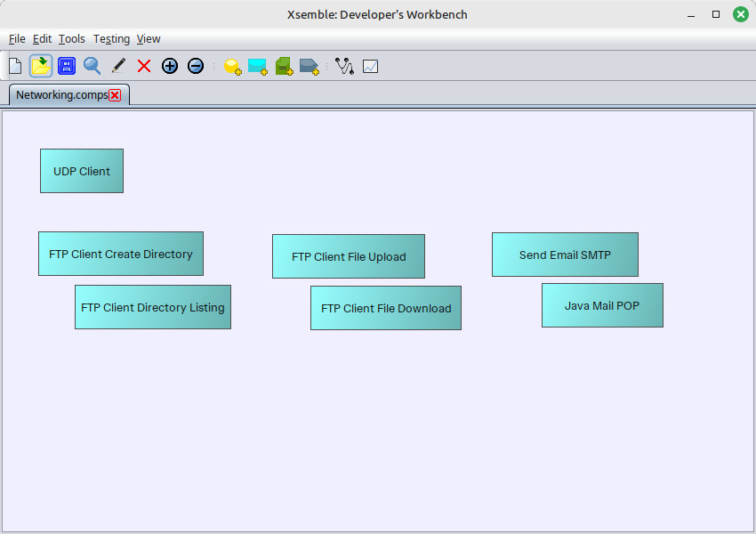756x534 pixels.
Task: Select the UDP Client component
Action: point(82,171)
